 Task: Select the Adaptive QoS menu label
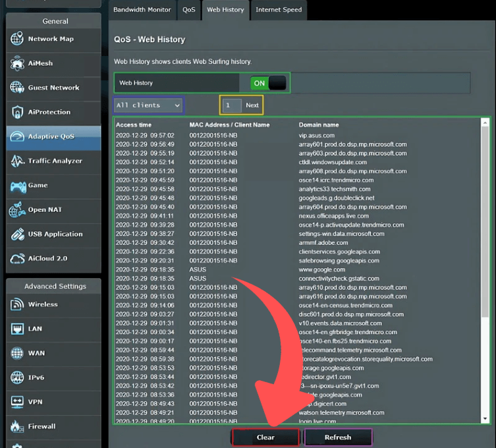tap(51, 136)
